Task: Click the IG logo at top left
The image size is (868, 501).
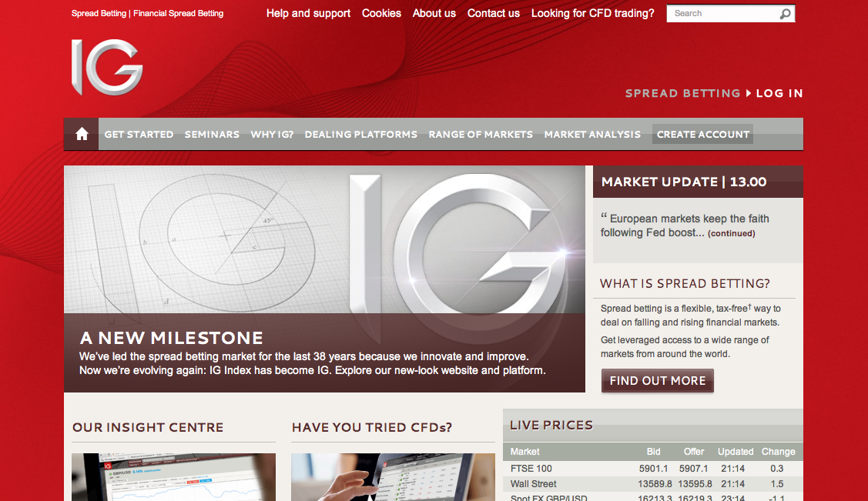Action: click(107, 67)
